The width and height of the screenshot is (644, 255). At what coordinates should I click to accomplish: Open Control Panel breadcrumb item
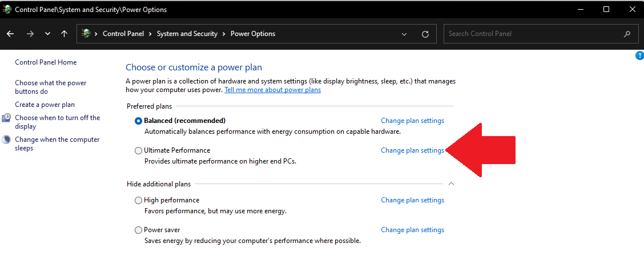pyautogui.click(x=123, y=34)
